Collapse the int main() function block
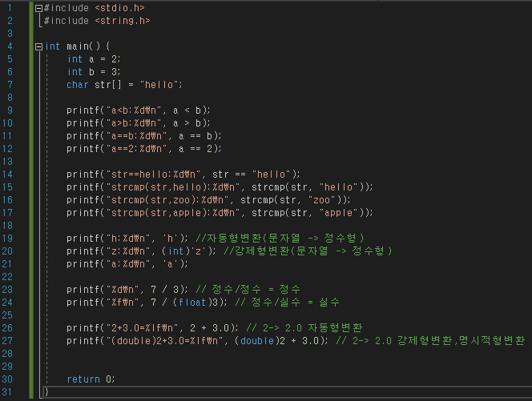 pyautogui.click(x=38, y=46)
